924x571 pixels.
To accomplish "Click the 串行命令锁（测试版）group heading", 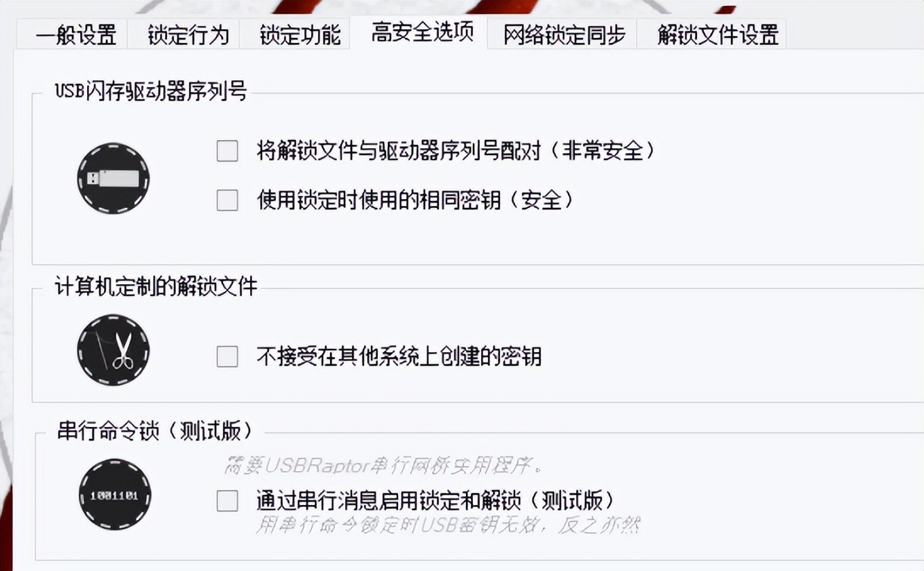I will point(156,432).
